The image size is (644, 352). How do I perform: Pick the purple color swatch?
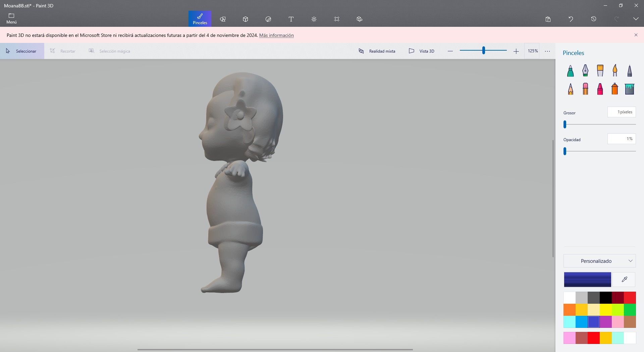point(606,322)
